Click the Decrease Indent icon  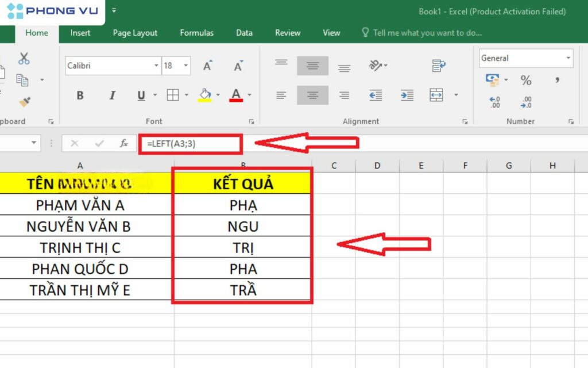[376, 95]
